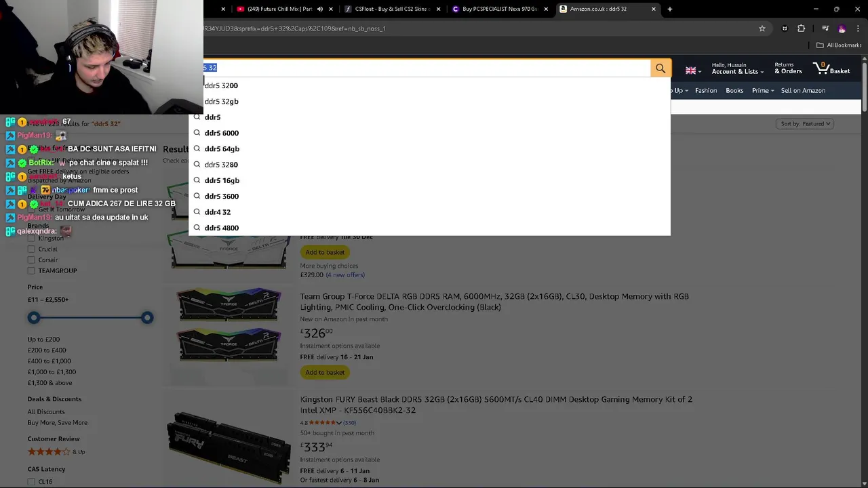Filter price £1,300 & above
868x488 pixels.
(x=50, y=382)
